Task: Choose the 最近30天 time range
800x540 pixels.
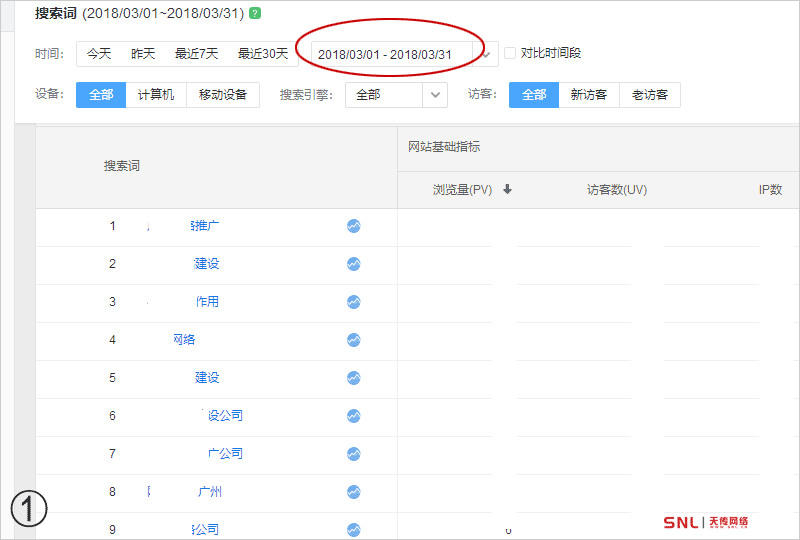Action: click(x=263, y=54)
